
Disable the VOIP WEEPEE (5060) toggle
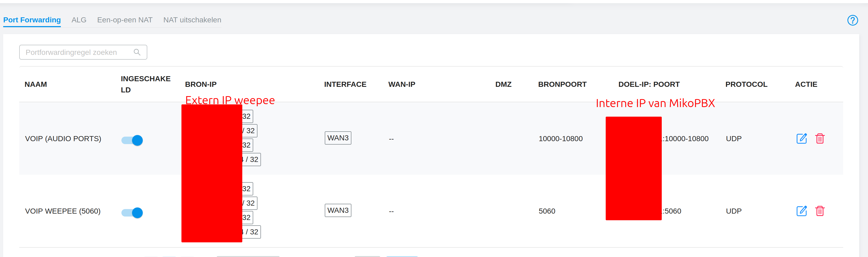132,213
